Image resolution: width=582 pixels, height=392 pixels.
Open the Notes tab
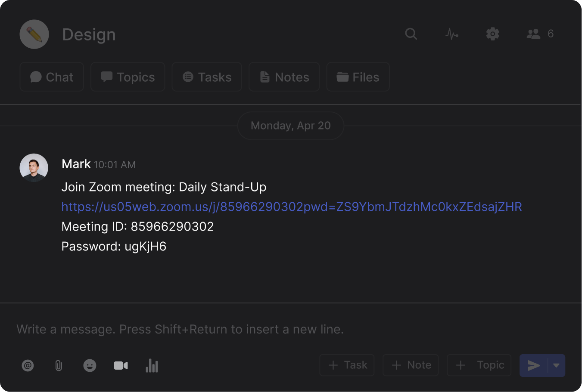pyautogui.click(x=284, y=77)
